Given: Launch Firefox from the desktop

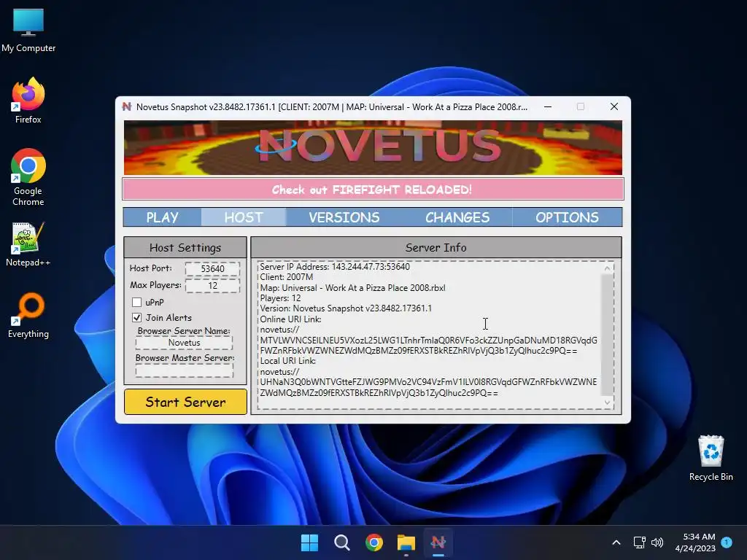Looking at the screenshot, I should 28,101.
